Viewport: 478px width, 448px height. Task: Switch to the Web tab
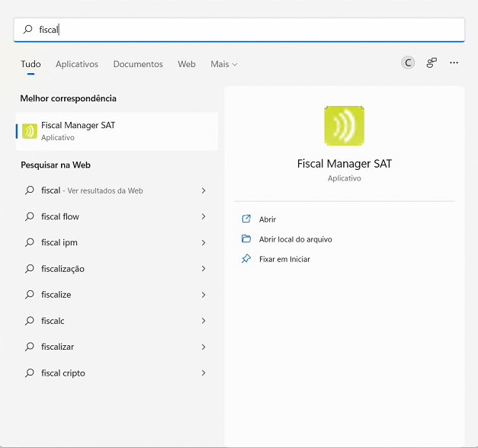click(x=187, y=64)
